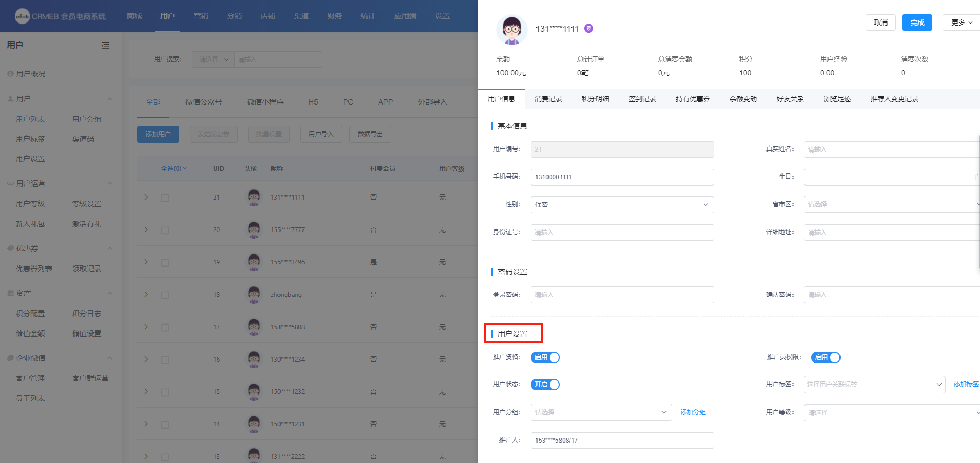Toggle the 推广资格 switch
This screenshot has width=980, height=463.
pos(545,357)
